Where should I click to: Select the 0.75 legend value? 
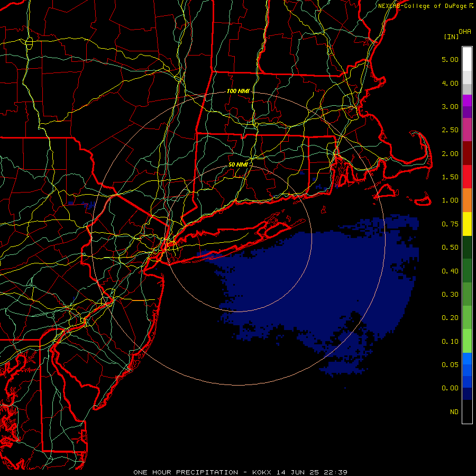point(450,224)
